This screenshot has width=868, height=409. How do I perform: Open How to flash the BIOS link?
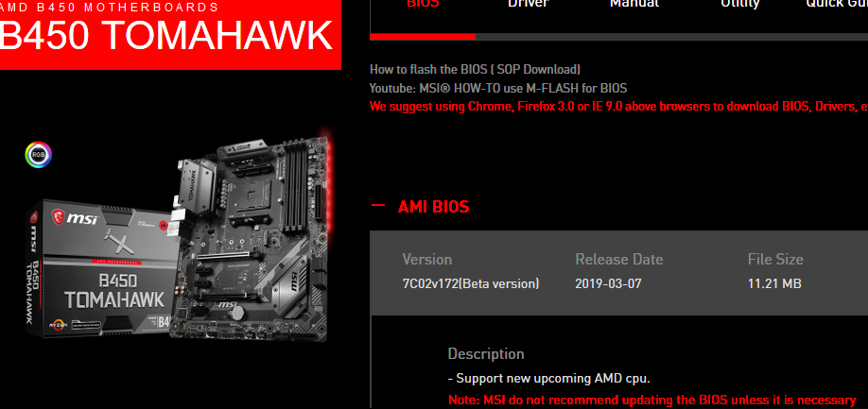point(475,70)
